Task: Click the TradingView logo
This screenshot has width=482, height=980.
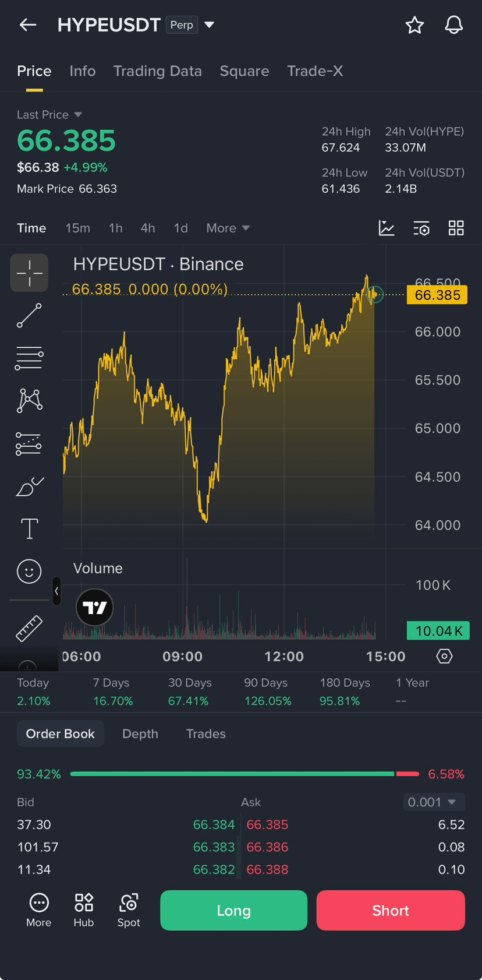Action: pos(95,608)
